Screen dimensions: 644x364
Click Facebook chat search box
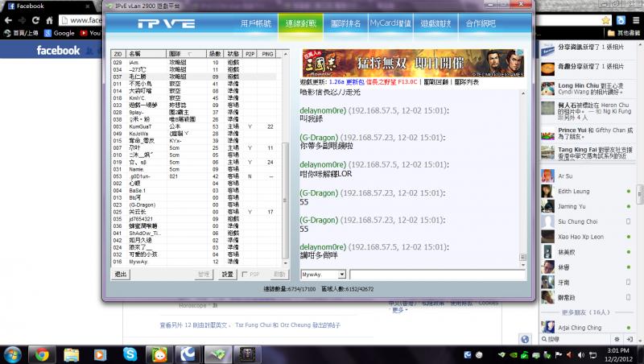[576, 339]
